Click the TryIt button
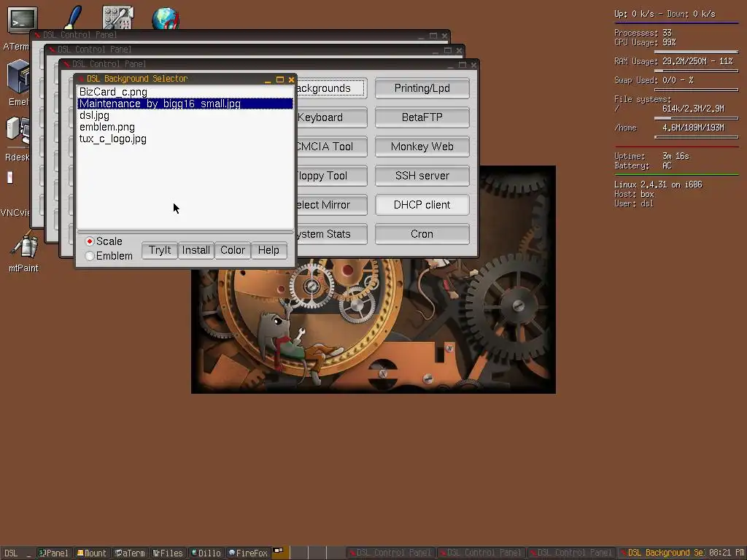Screen dimensions: 747x560 tap(160, 250)
